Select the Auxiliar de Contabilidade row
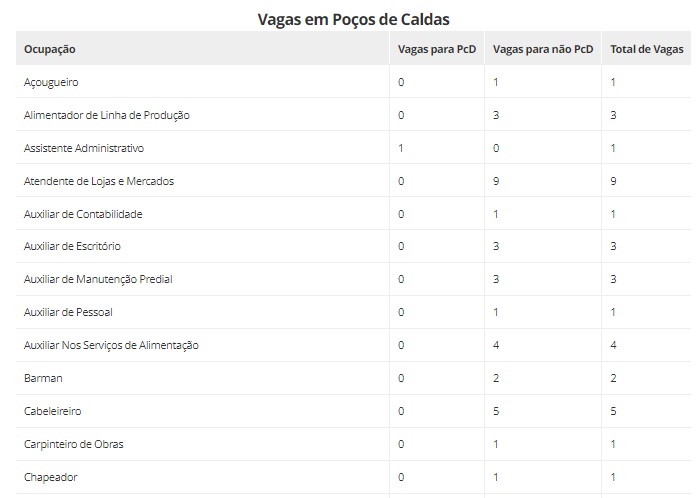 [x=83, y=214]
